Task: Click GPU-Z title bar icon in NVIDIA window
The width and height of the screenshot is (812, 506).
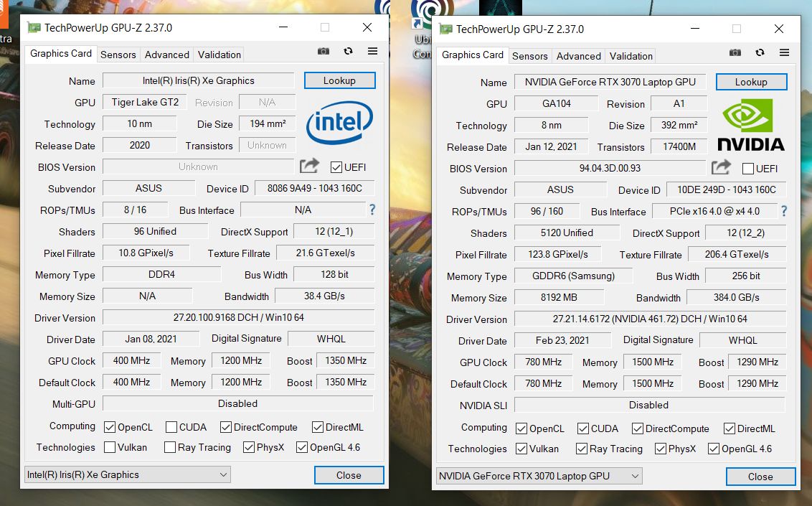Action: point(445,29)
